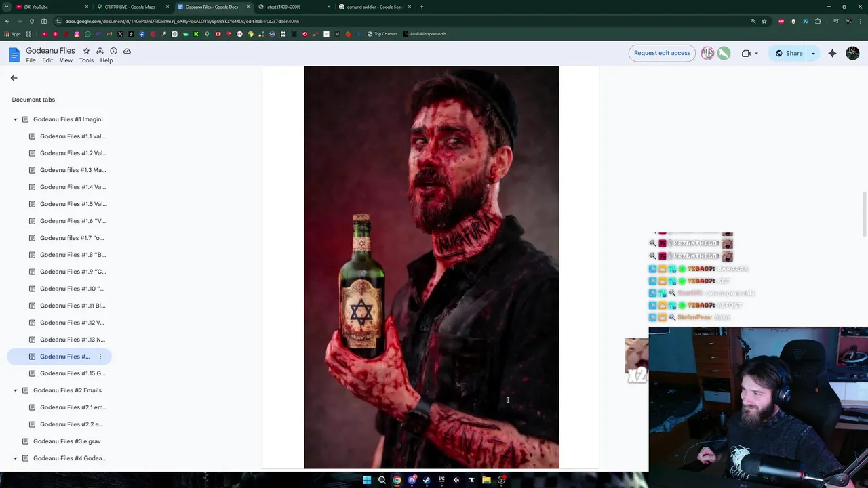Collapse the Godeanu Files #2 Emails group
The height and width of the screenshot is (488, 868).
pos(15,390)
